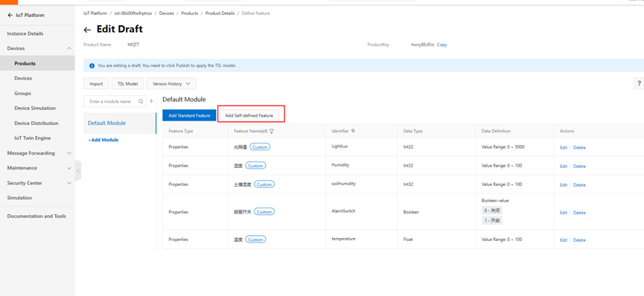Click the Import button
644x296 pixels.
click(x=96, y=84)
